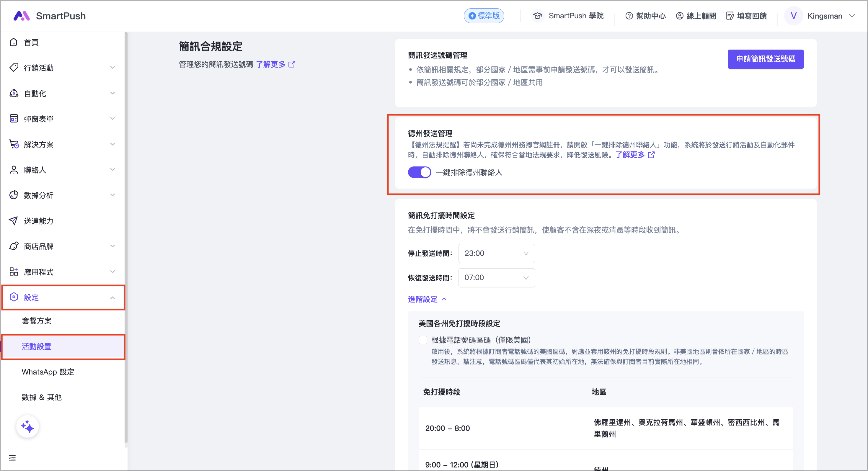Click the SmartPush logo icon

click(x=22, y=16)
